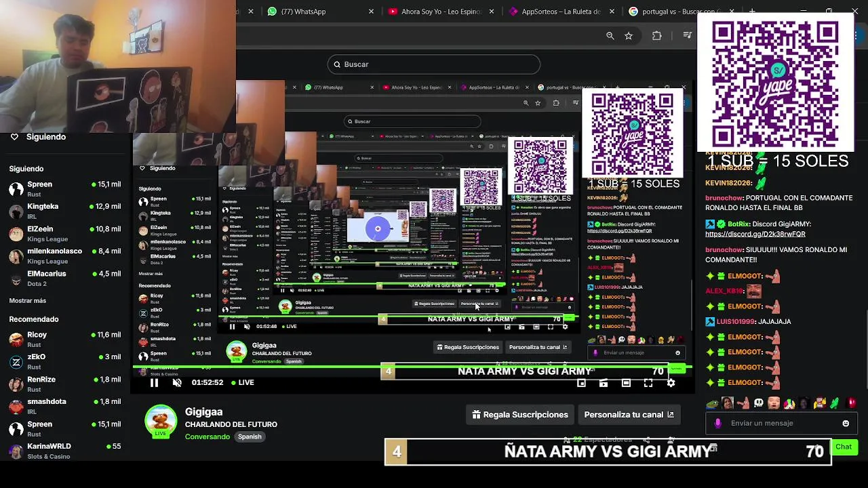Click the Spanish language tag

[x=250, y=436]
